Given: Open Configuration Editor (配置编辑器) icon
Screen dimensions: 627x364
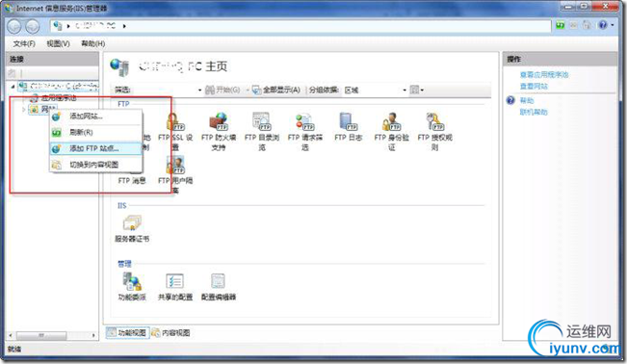Looking at the screenshot, I should tap(219, 286).
